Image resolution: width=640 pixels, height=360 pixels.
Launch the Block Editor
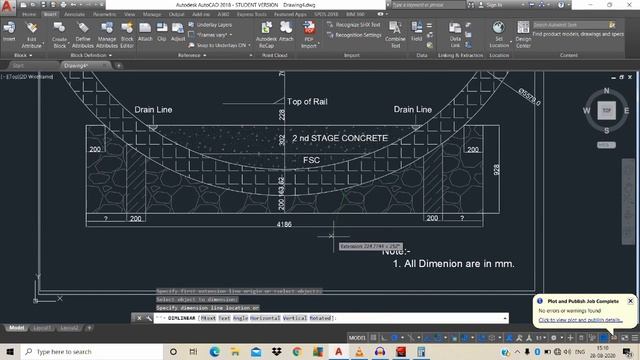[x=127, y=35]
